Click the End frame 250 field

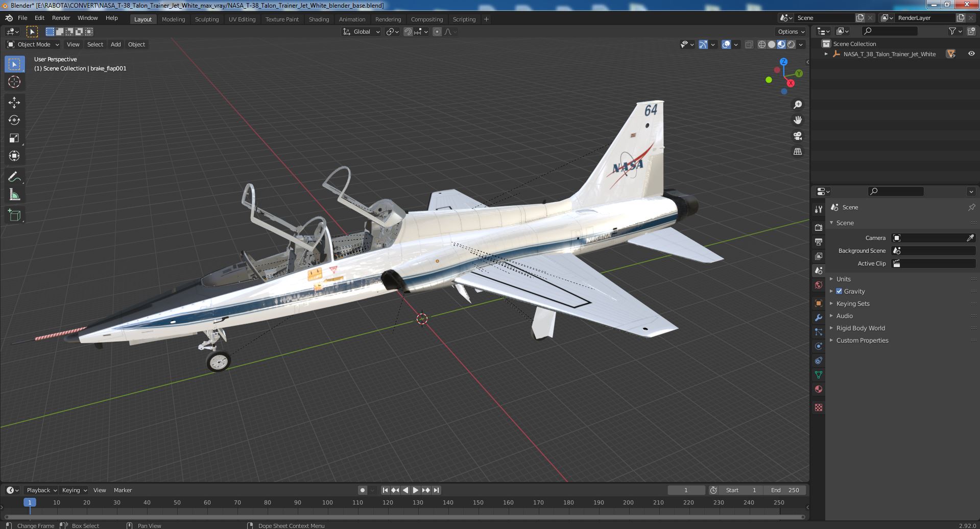pos(785,490)
